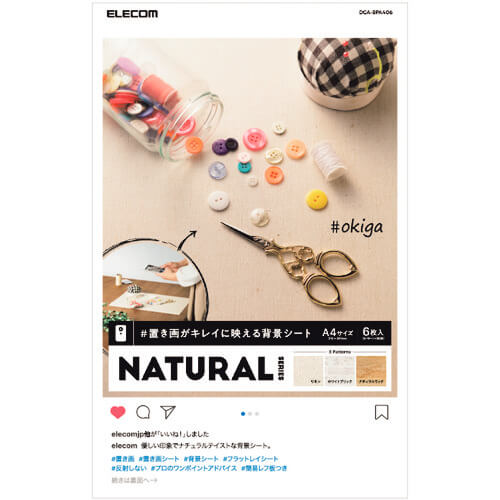
Task: Select the natural wood pattern swatch
Action: [x=371, y=371]
